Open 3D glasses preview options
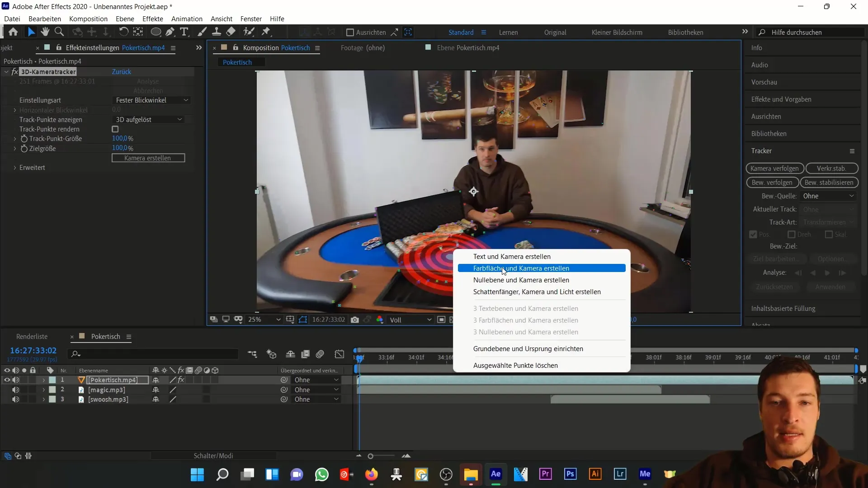 238,319
